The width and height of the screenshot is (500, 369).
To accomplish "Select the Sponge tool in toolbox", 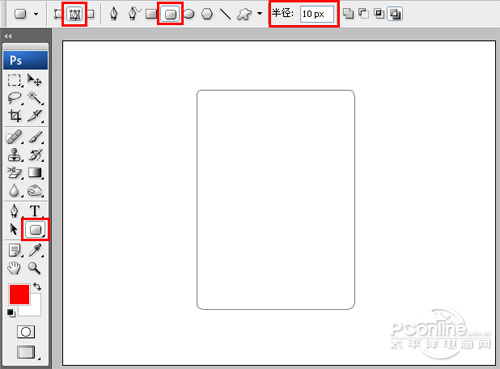I will coord(35,191).
